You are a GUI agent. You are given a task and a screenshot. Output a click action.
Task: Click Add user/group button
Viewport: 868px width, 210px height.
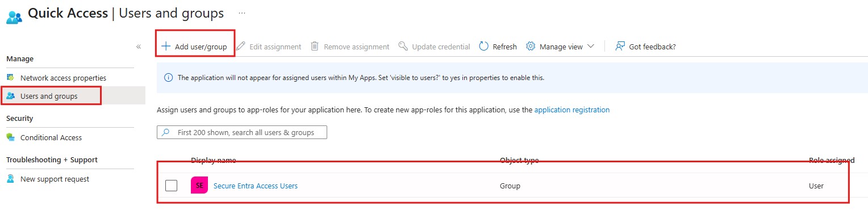[x=195, y=47]
